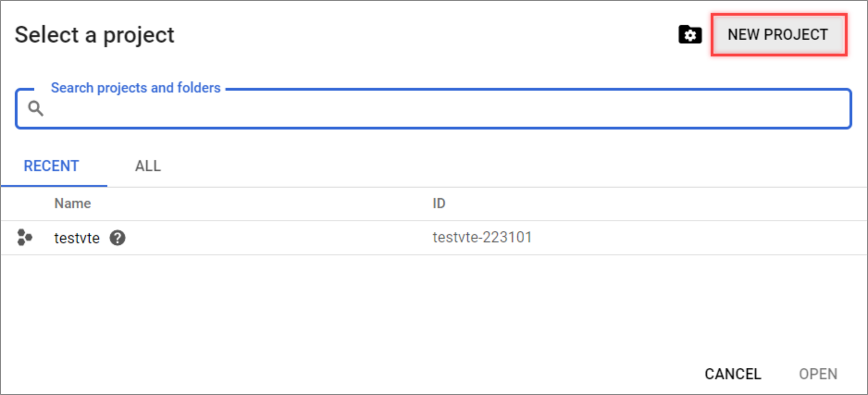This screenshot has height=395, width=868.
Task: Cancel the project selection dialog
Action: click(x=733, y=374)
